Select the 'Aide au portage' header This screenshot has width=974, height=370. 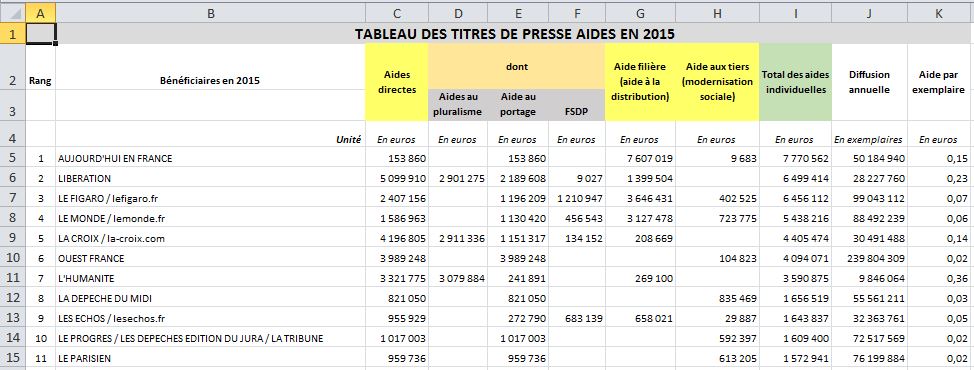coord(518,104)
